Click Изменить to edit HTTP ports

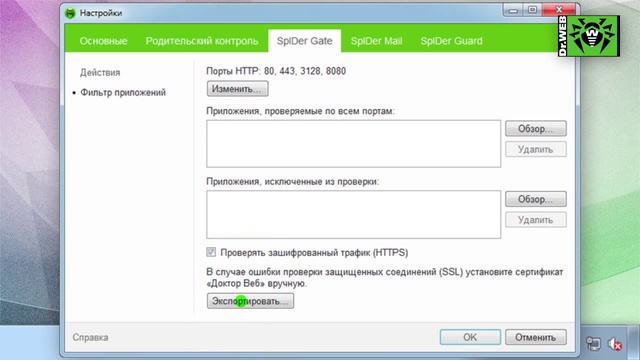(x=237, y=89)
